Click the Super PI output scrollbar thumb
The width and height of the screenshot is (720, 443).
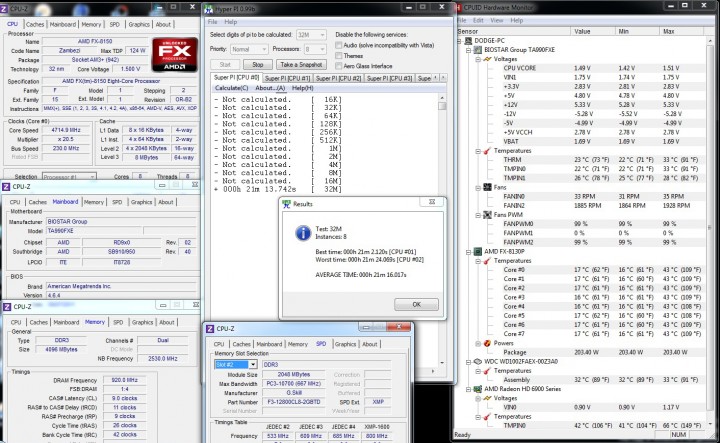point(442,106)
